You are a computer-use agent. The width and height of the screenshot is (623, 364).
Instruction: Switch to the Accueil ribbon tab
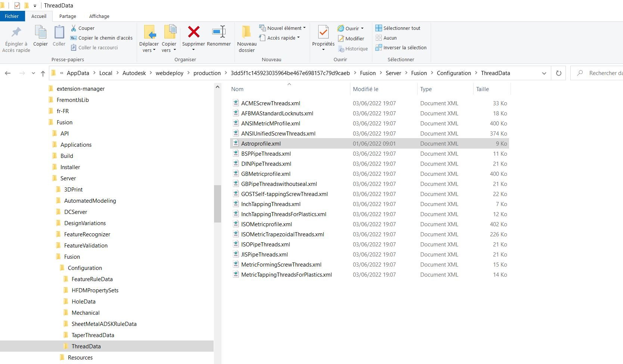[x=39, y=16]
